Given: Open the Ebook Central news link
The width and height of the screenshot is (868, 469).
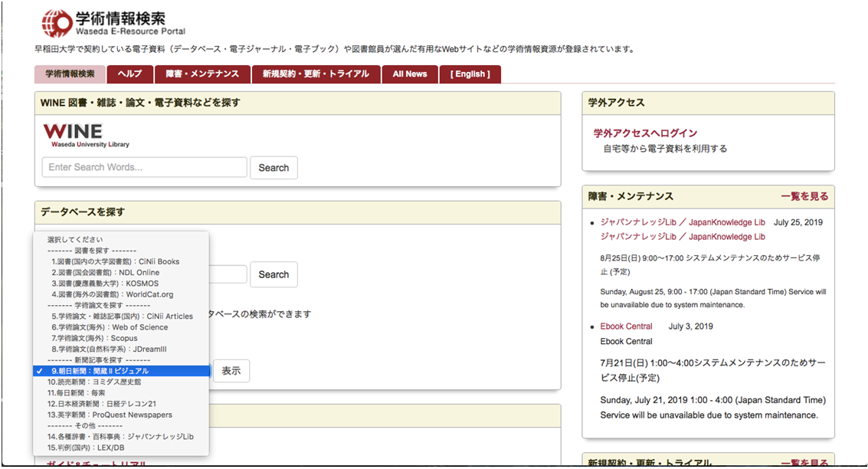Looking at the screenshot, I should [626, 326].
